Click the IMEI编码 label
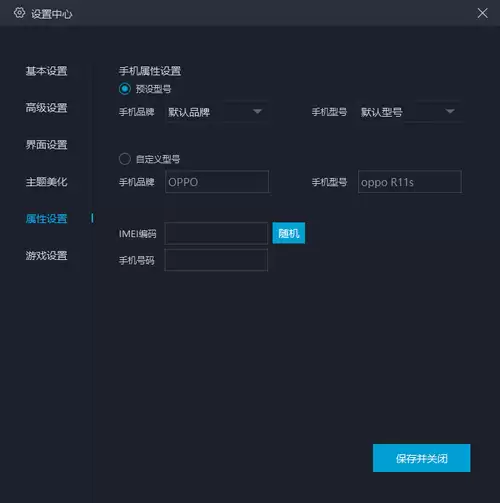 (137, 234)
